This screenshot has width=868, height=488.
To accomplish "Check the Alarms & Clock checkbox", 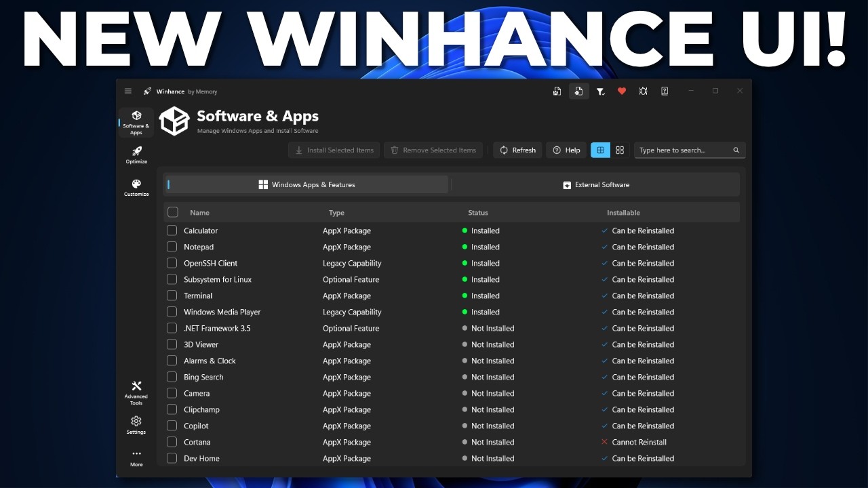I will point(172,361).
